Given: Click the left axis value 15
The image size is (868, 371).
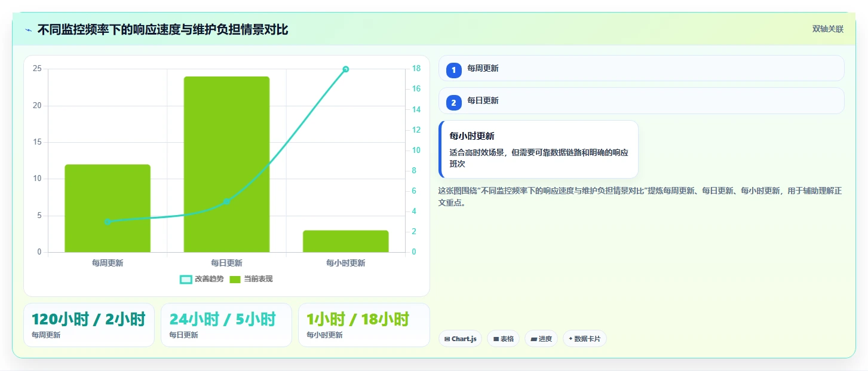Looking at the screenshot, I should [38, 142].
